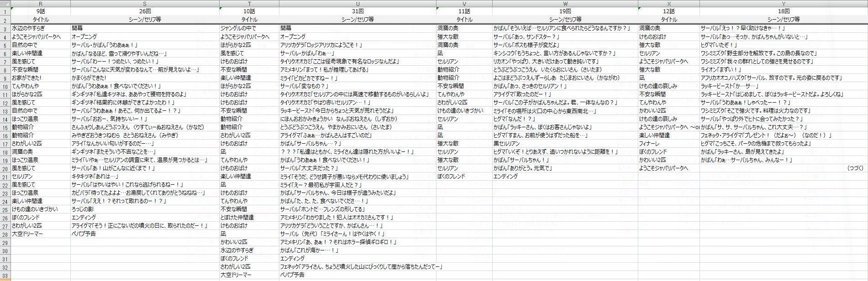Select the "とぼけた仲間達" cell
Viewport: 868px width, 281px height.
point(249,218)
